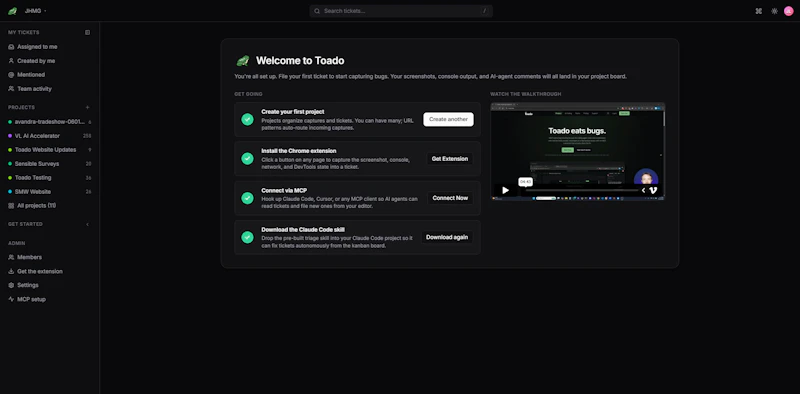Viewport: 800px width, 394px height.
Task: Click the collapse arrow in video controls
Action: [643, 190]
